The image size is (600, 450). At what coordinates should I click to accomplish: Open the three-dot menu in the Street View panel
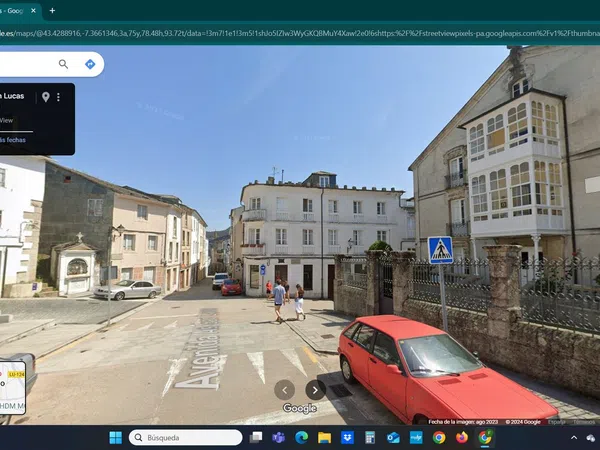click(x=59, y=97)
